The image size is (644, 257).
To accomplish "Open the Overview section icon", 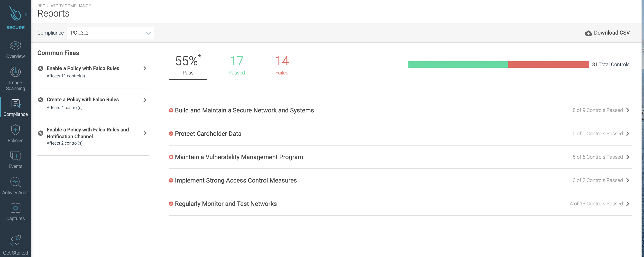I will (x=16, y=46).
